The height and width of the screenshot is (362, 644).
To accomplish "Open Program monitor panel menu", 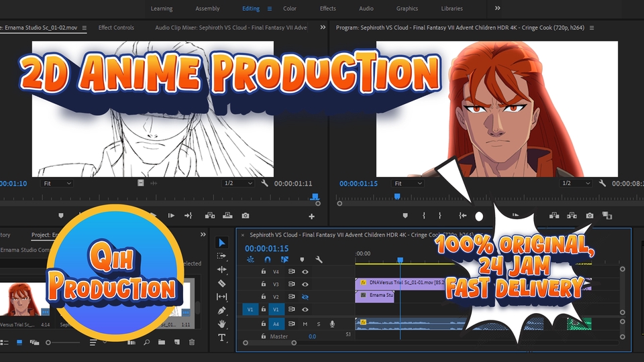I will point(592,28).
